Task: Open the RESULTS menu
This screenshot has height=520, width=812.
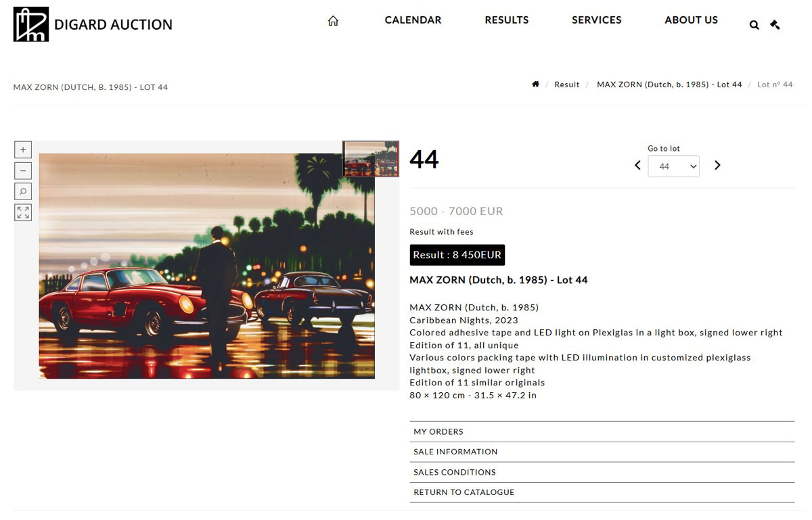Action: coord(507,20)
